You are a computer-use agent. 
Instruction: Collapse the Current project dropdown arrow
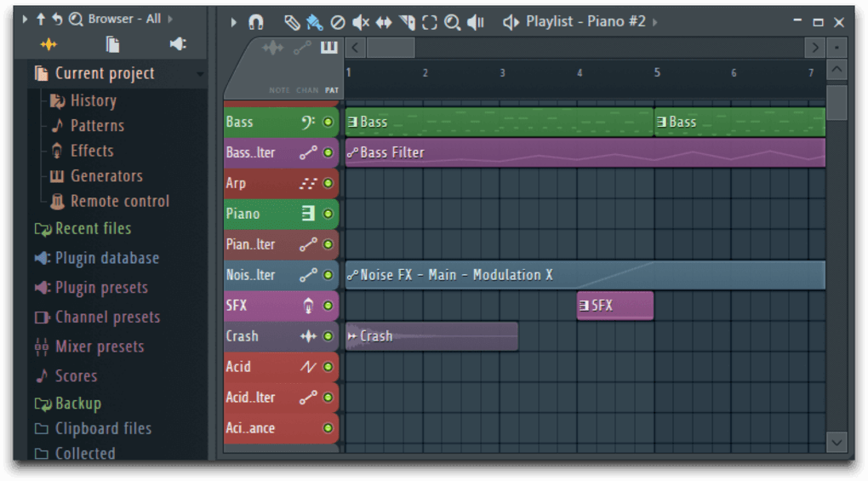(x=200, y=74)
